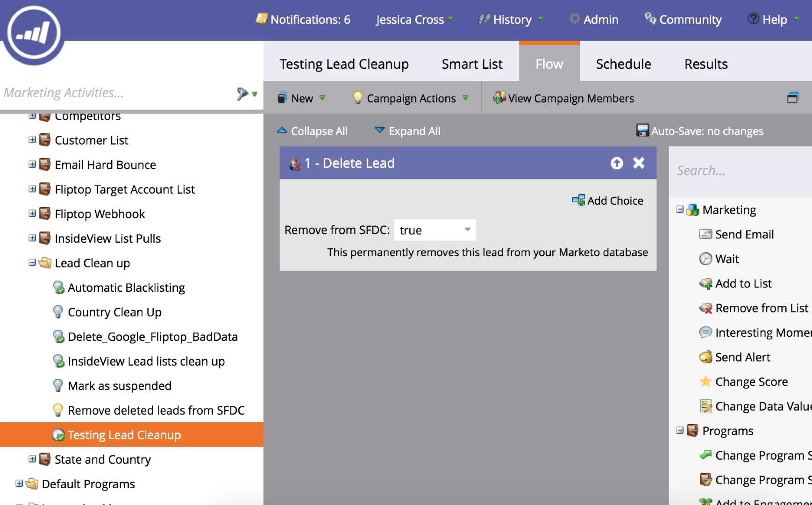The width and height of the screenshot is (812, 505).
Task: Click the Lead Clean up folder icon
Action: (45, 263)
